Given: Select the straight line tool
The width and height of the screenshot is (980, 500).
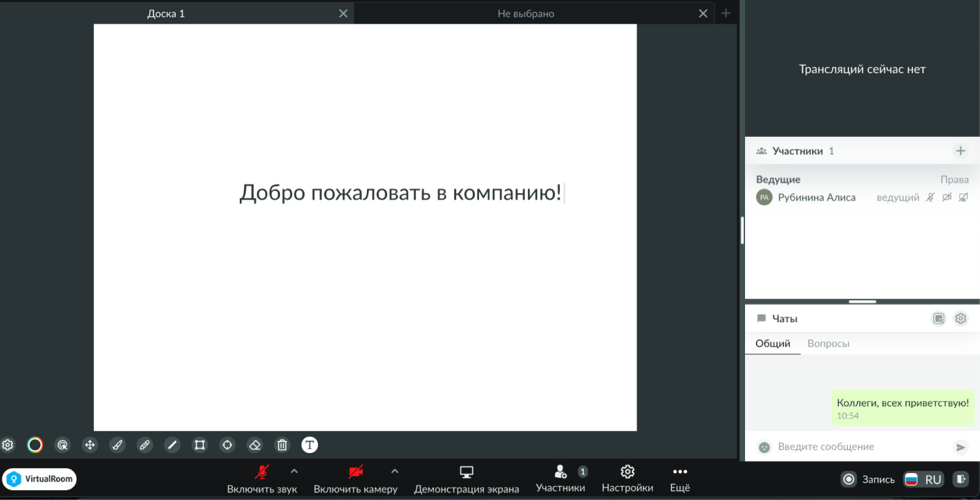Looking at the screenshot, I should 172,445.
